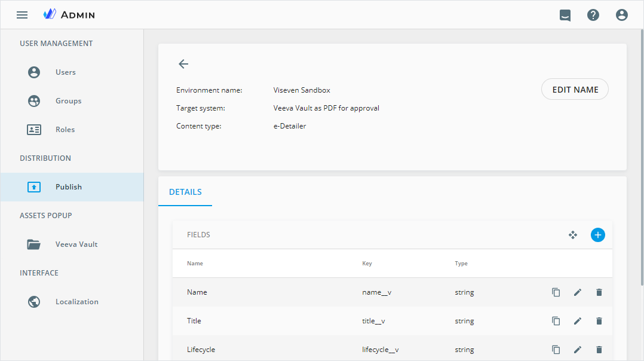Delete the Name field row

pos(599,292)
